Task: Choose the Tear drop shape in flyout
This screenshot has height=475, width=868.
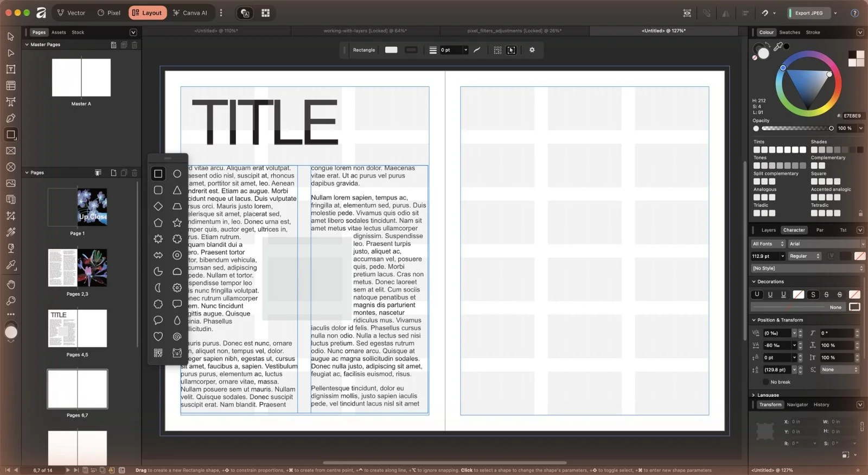Action: [177, 320]
